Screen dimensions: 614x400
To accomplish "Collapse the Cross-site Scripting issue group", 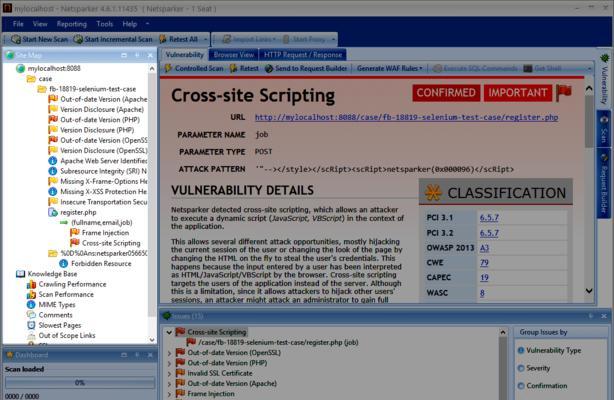I will pyautogui.click(x=169, y=332).
